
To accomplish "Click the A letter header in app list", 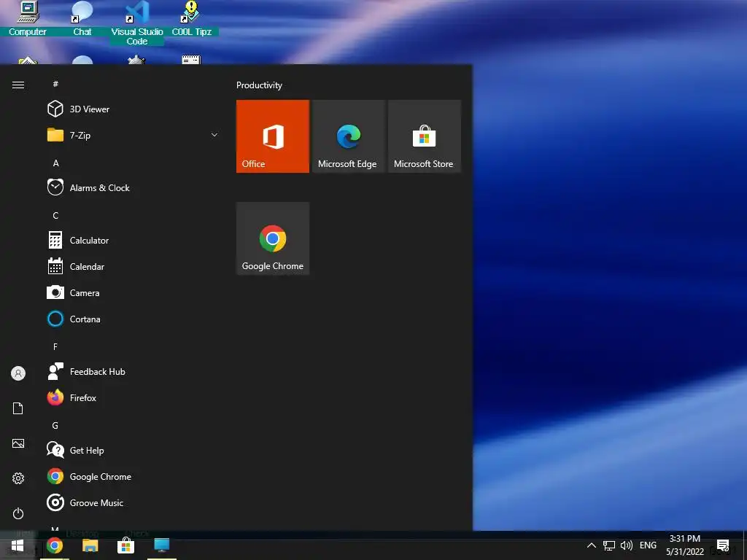I will pyautogui.click(x=55, y=163).
